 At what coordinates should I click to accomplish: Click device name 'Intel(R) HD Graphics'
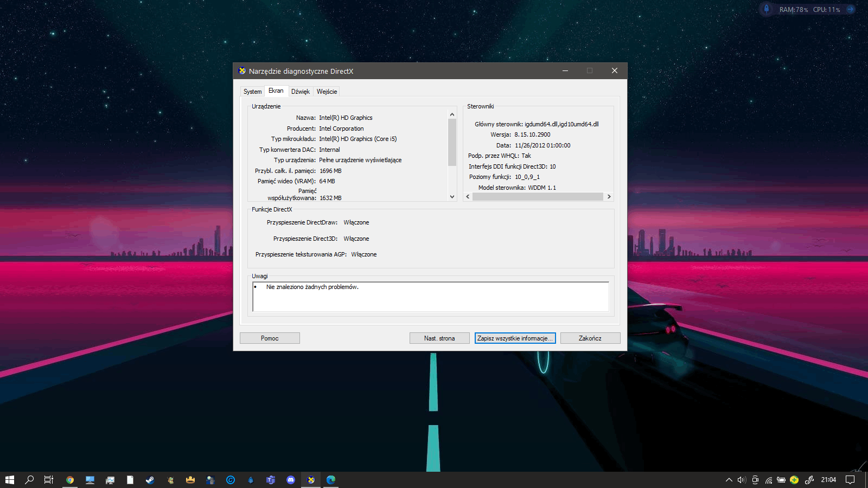[346, 118]
